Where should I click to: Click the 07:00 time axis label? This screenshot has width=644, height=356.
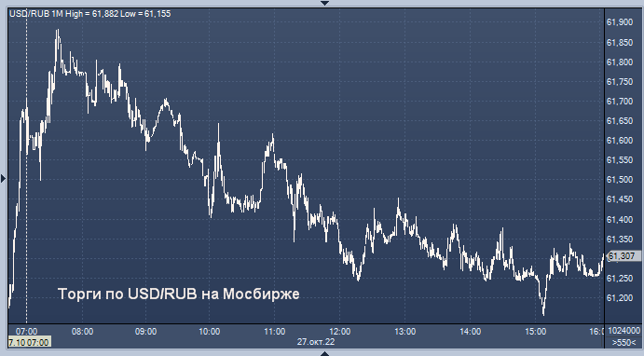pyautogui.click(x=27, y=332)
